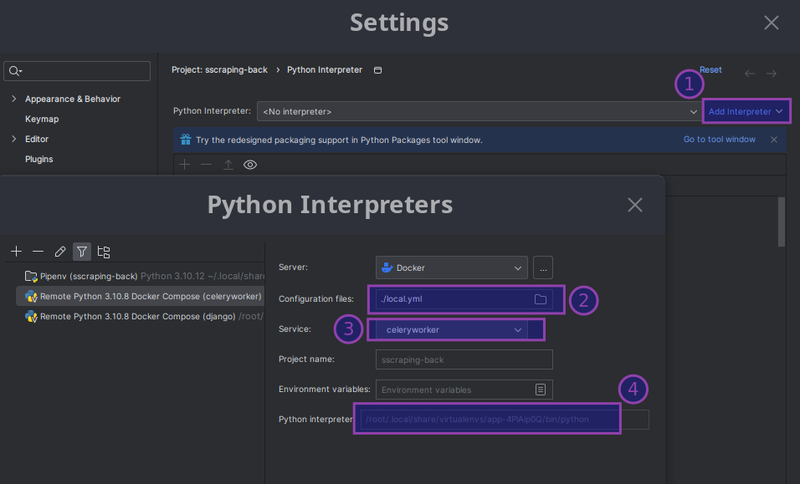Open the Python Interpreter combo box
800x484 pixels.
pyautogui.click(x=479, y=111)
